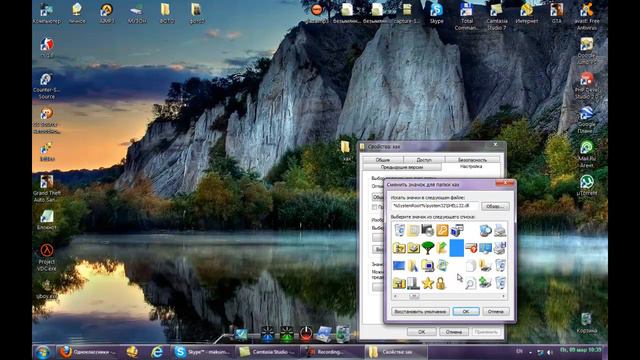Switch to the Предыдущие версии tab
The width and height of the screenshot is (640, 360).
tap(402, 167)
